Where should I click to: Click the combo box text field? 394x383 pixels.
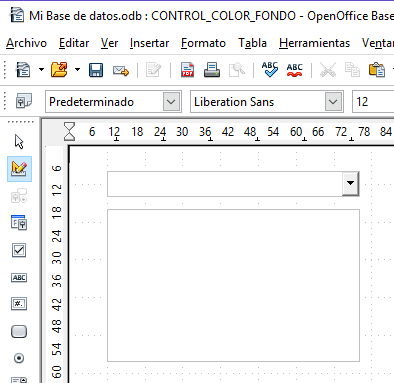(225, 184)
